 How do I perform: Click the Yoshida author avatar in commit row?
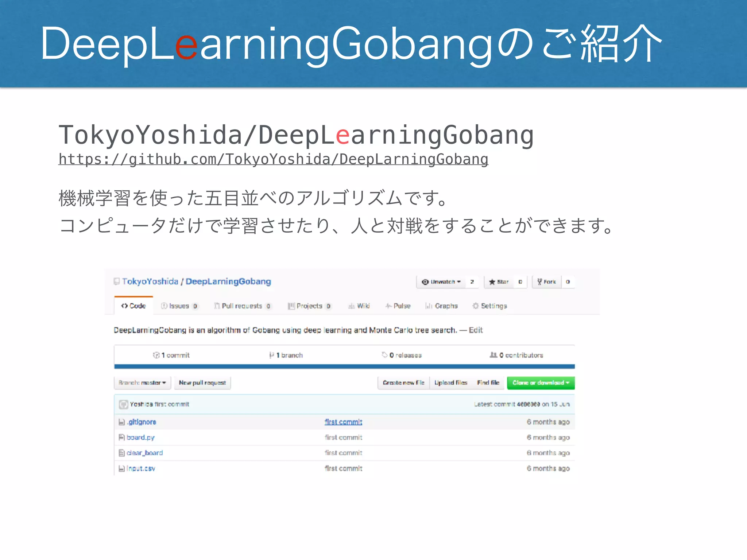(x=124, y=404)
